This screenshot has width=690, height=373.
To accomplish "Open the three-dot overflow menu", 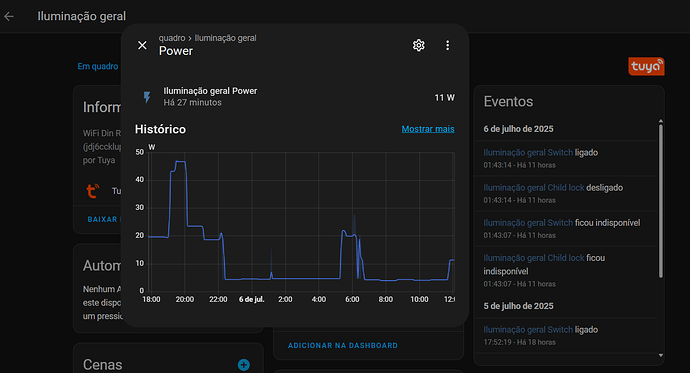I will [448, 45].
